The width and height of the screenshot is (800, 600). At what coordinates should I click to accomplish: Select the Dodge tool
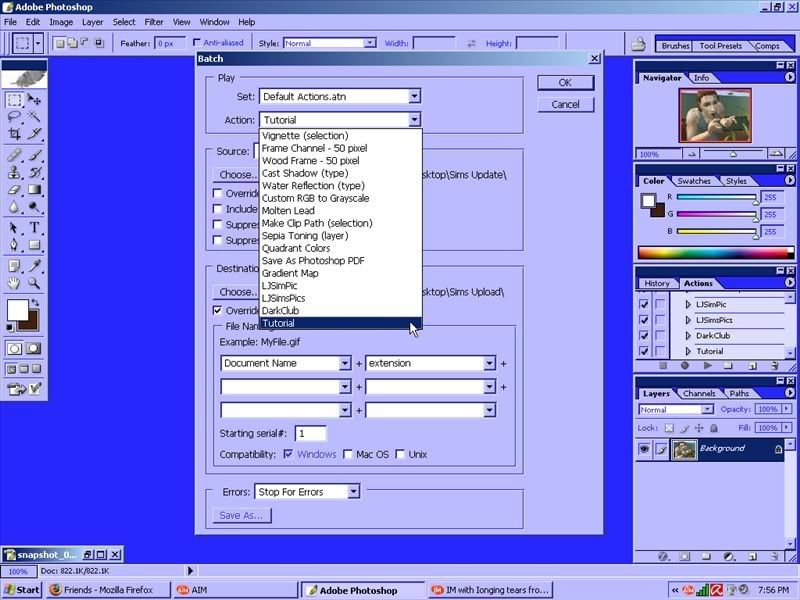point(34,207)
